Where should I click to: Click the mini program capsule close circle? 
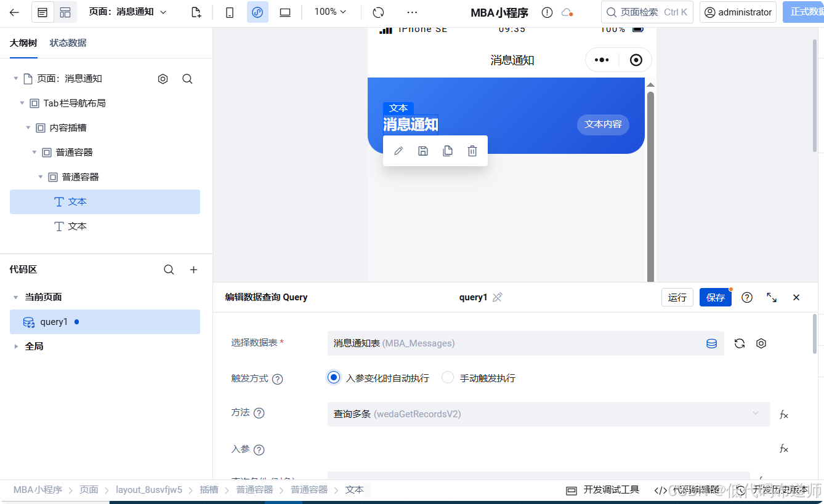tap(636, 60)
